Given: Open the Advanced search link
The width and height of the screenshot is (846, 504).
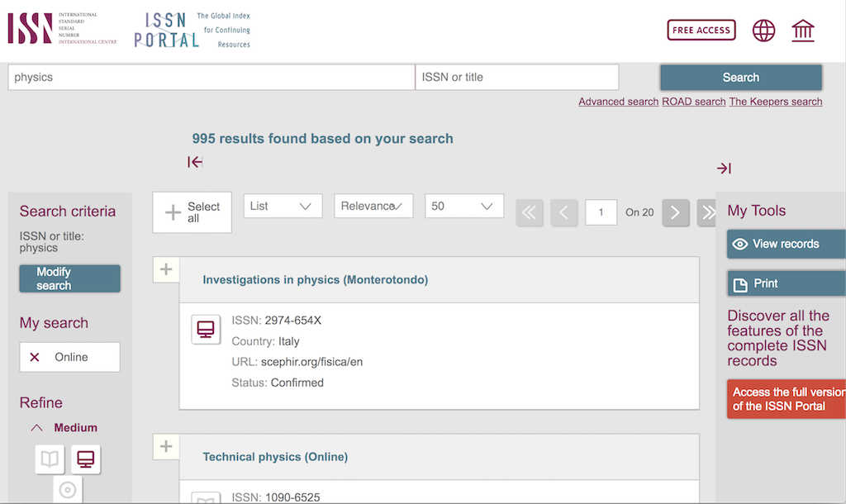Looking at the screenshot, I should tap(618, 101).
